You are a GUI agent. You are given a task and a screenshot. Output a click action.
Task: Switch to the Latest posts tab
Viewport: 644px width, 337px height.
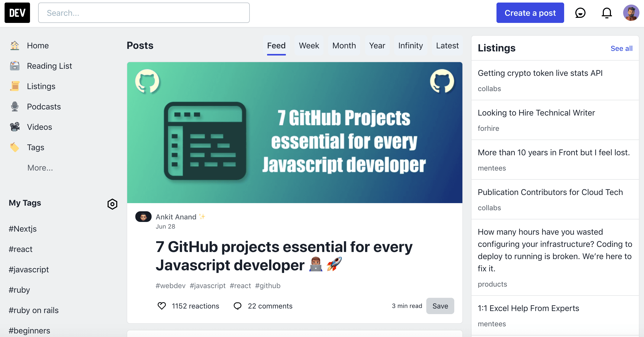point(447,46)
